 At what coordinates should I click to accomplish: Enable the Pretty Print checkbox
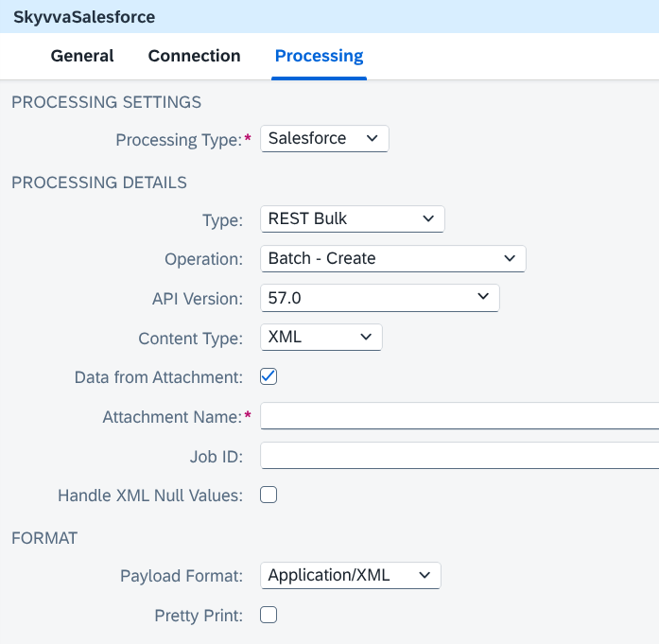click(x=269, y=615)
